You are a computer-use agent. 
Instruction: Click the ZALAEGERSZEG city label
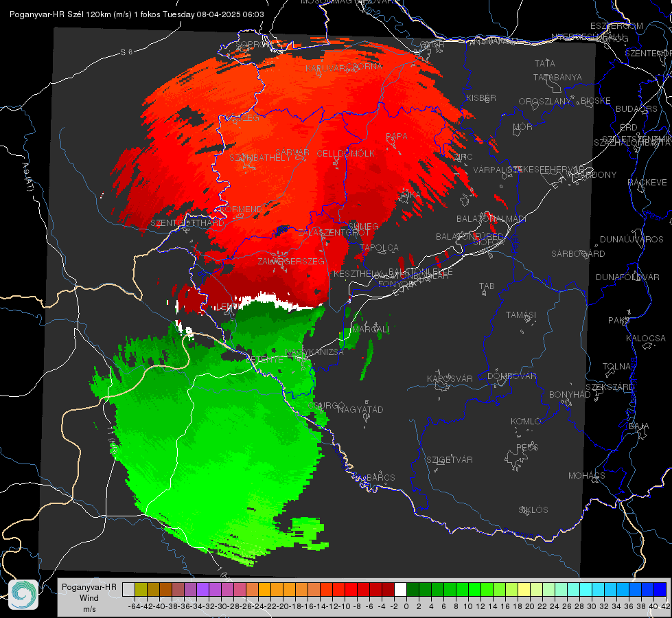[x=291, y=261]
